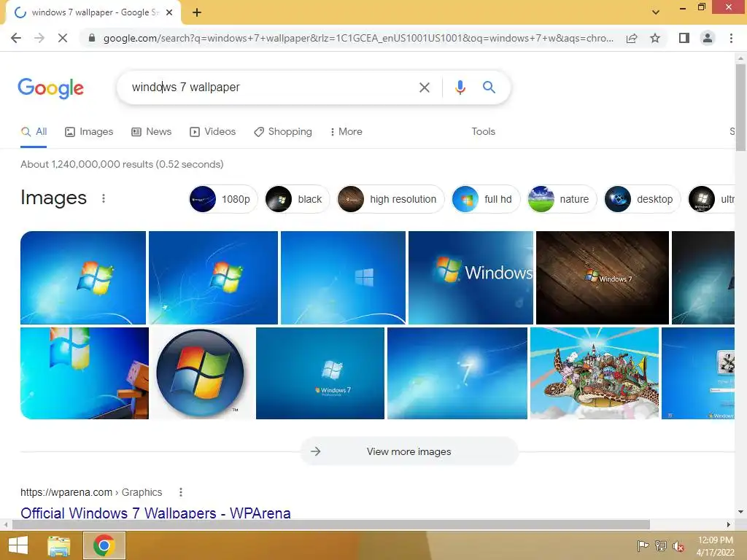Switch to the Images tab
Viewport: 747px width, 560px height.
tap(89, 131)
